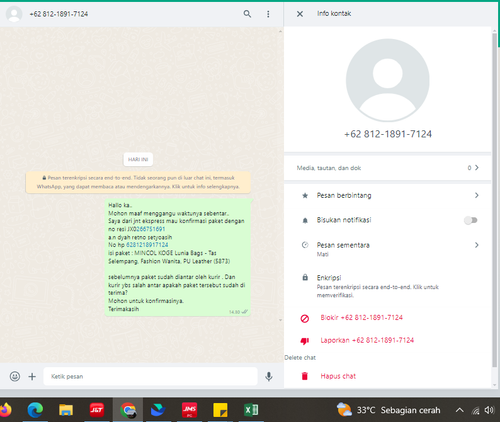The image size is (500, 422).
Task: Click weather widget 33°C Sebagian cerah
Action: (x=389, y=410)
